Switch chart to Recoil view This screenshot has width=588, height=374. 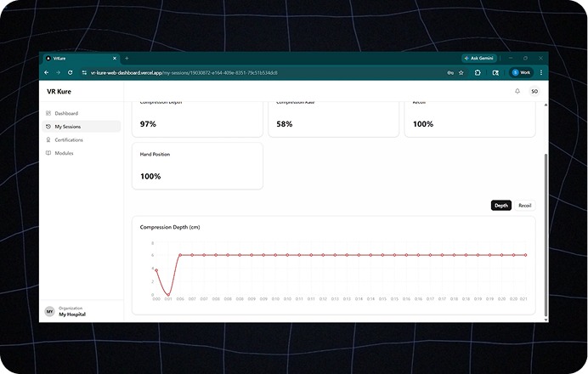click(524, 206)
